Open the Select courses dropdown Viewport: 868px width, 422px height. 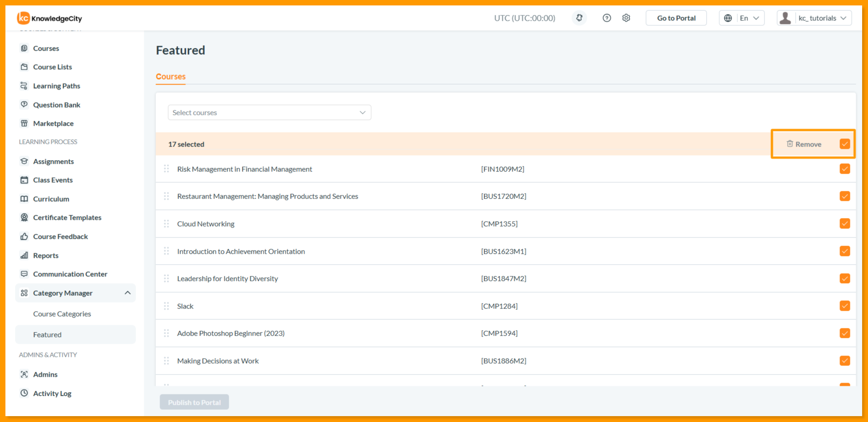point(269,113)
